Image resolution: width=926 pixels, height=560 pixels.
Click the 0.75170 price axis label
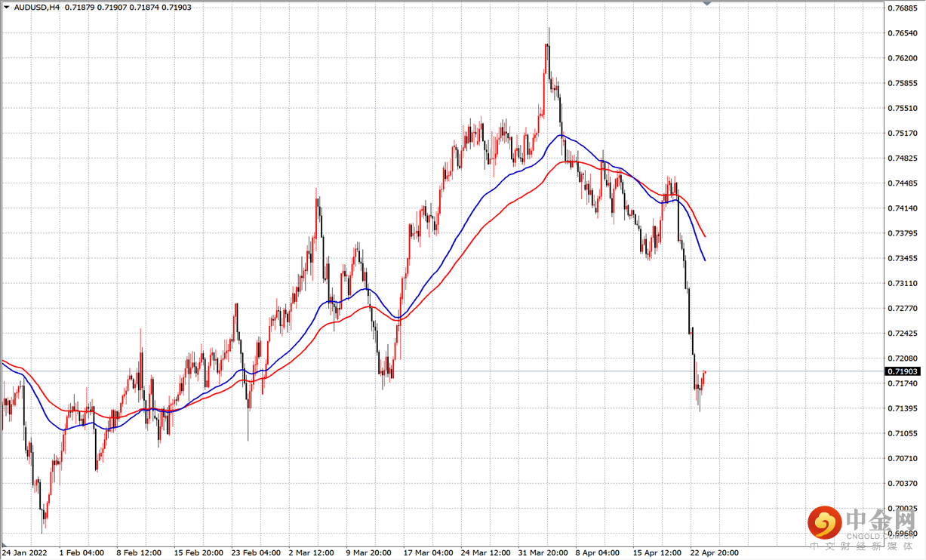pyautogui.click(x=903, y=133)
